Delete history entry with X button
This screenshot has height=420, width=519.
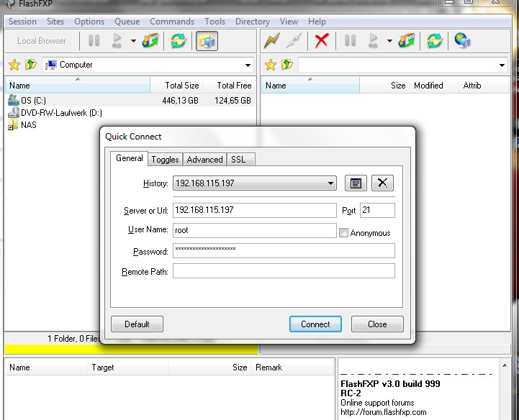coord(382,183)
